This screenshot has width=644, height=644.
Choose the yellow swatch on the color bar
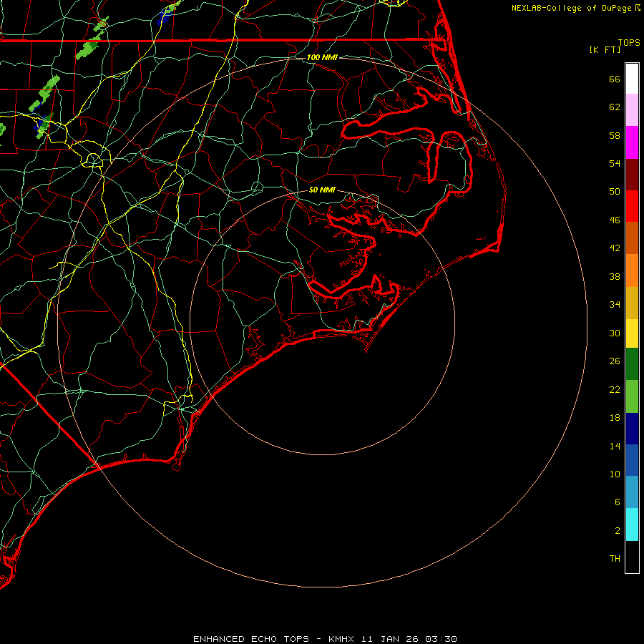pyautogui.click(x=632, y=333)
